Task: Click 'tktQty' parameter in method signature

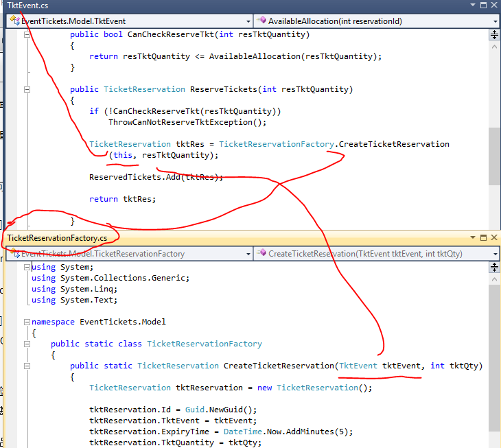Action: pyautogui.click(x=464, y=366)
